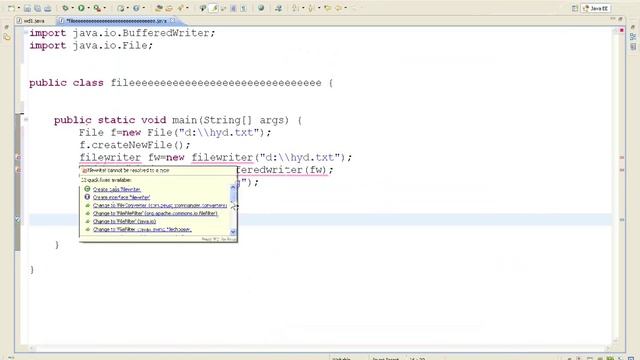This screenshot has height=360, width=640.
Task: Click the Package Explorer icon in left sidebar
Action: click(7, 38)
